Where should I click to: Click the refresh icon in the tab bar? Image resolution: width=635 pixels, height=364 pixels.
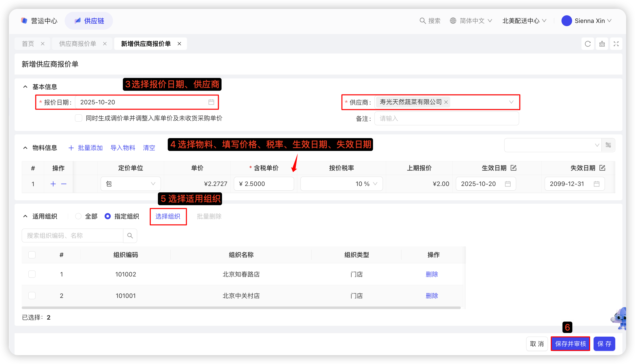pos(587,44)
